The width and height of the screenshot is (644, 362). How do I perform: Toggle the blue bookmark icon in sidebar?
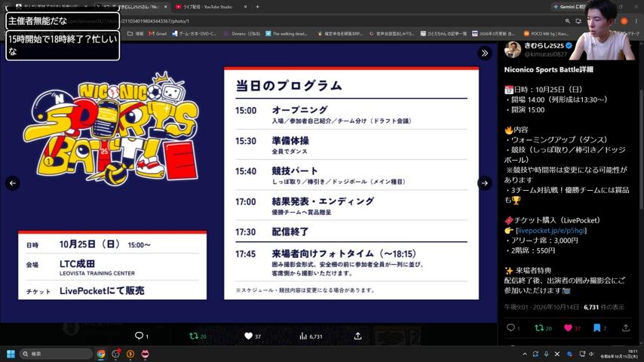596,327
